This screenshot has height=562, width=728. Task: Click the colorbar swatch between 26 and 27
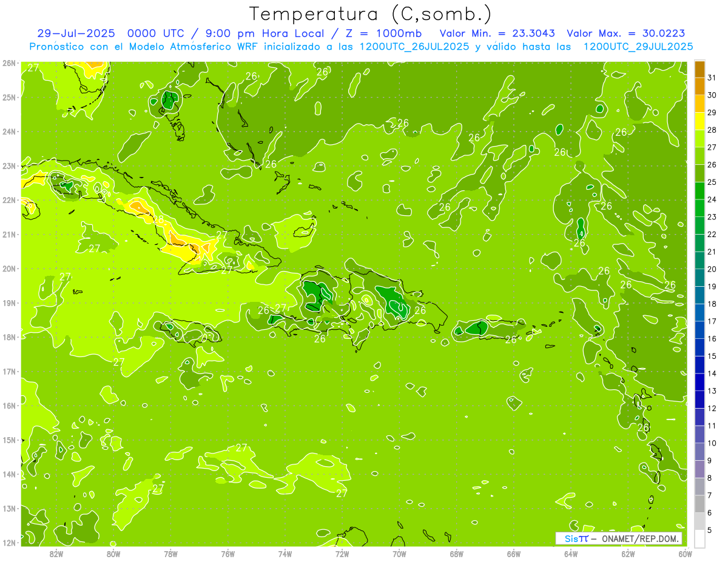point(699,156)
